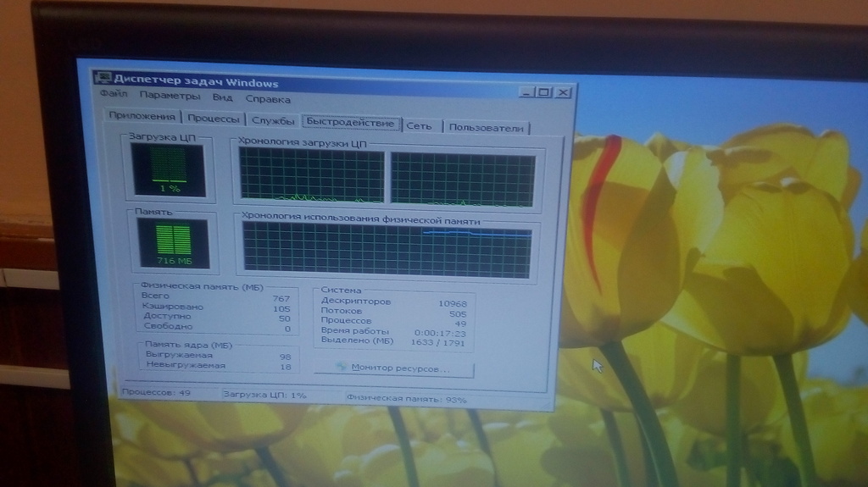Click the Всего value 767
Viewport: 868px width, 487px height.
click(281, 298)
